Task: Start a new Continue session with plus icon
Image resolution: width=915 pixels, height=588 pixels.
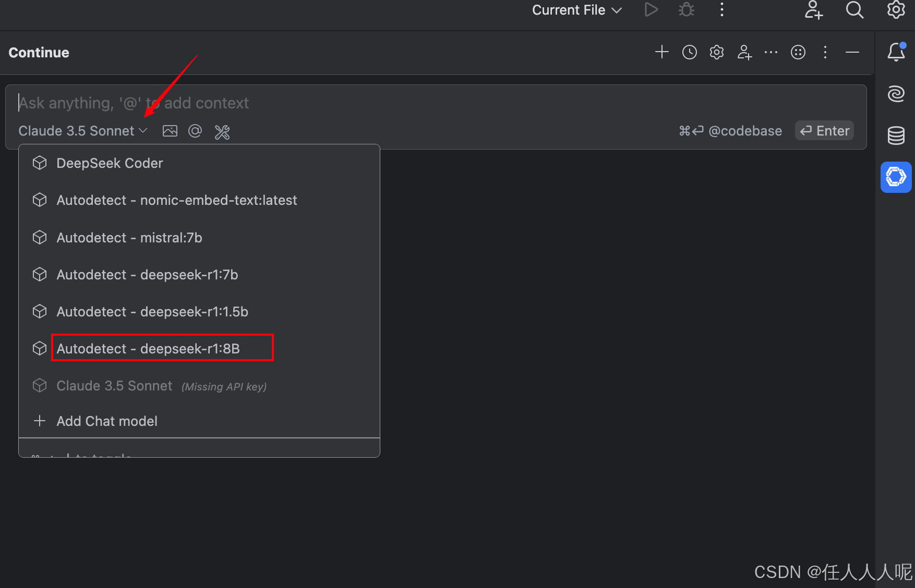Action: click(x=662, y=52)
